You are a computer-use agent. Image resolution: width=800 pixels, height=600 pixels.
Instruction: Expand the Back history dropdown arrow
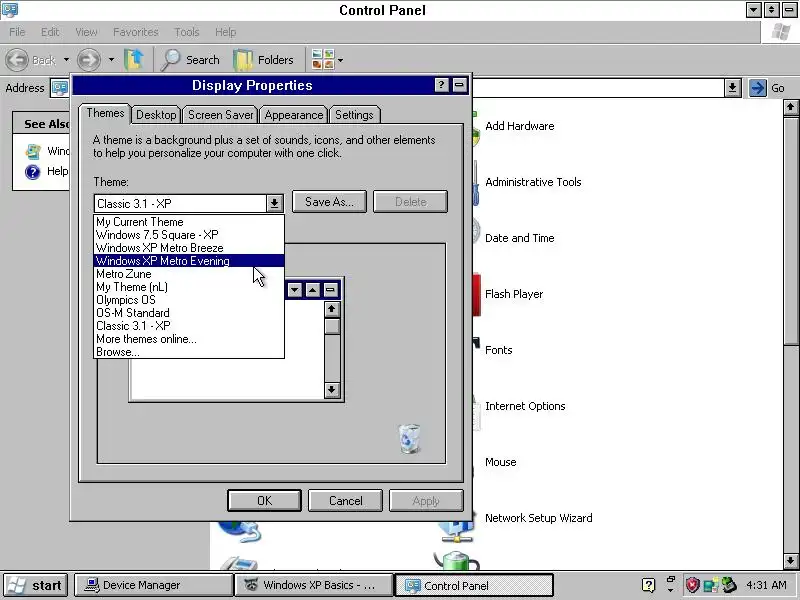[x=66, y=60]
